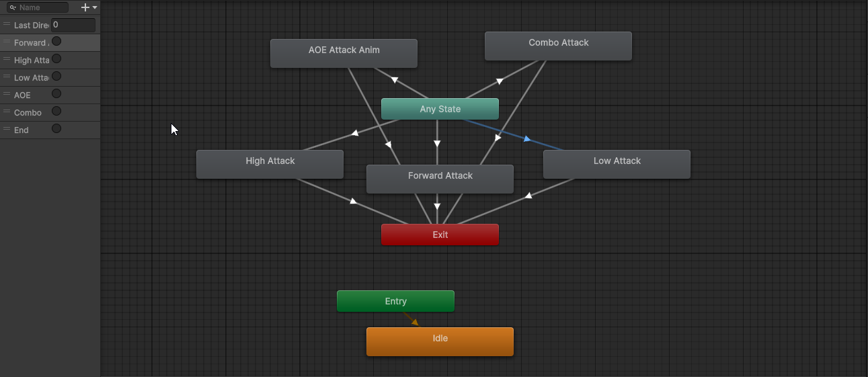This screenshot has height=377, width=868.
Task: Toggle the High Attack trigger parameter
Action: pos(56,59)
